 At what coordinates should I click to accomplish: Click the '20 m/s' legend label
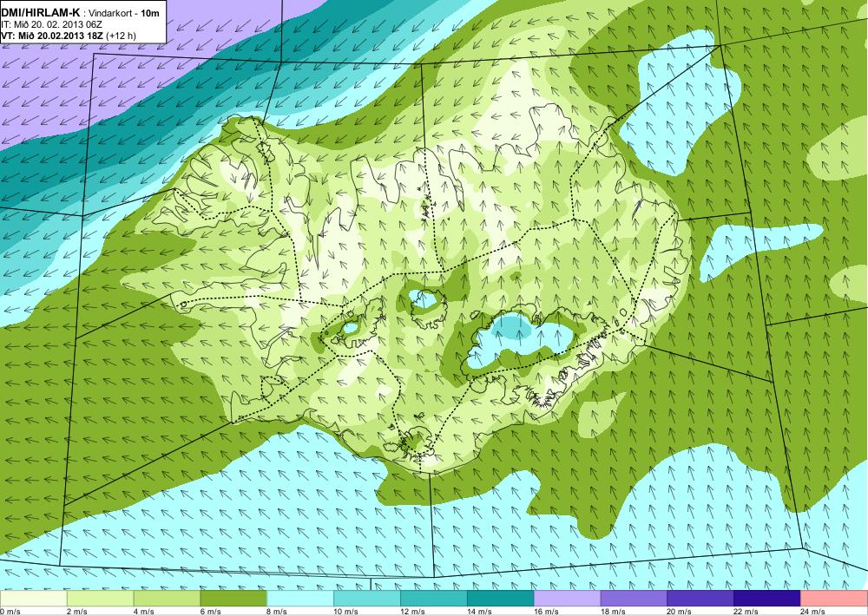(x=680, y=612)
